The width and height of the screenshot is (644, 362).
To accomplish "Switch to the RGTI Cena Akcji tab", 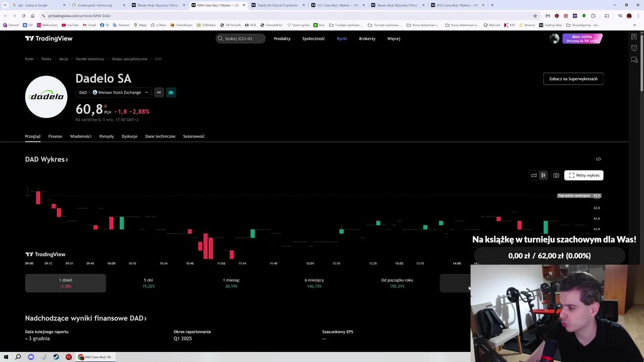I will 457,5.
